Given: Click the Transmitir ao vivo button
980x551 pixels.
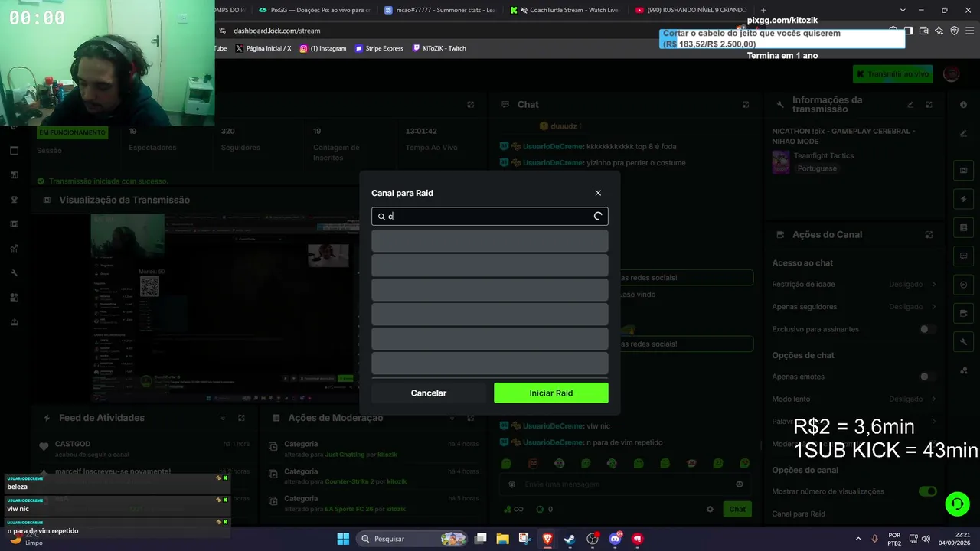Looking at the screenshot, I should point(893,73).
